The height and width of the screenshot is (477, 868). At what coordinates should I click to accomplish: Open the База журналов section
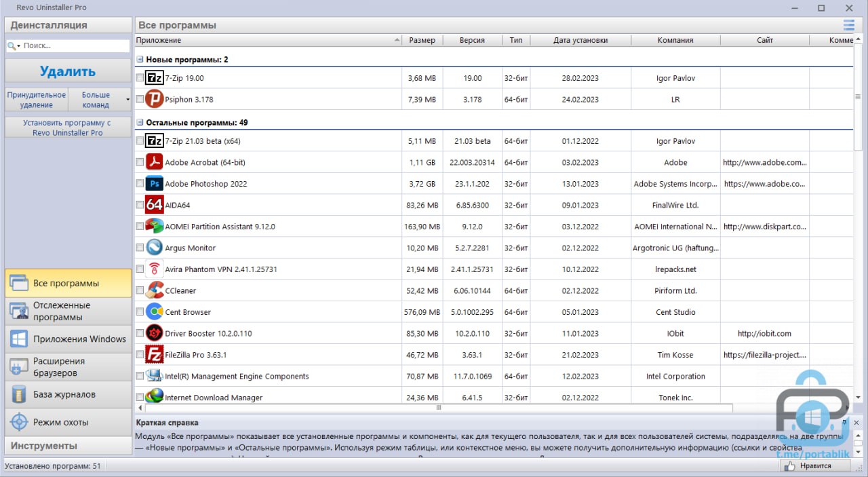68,394
